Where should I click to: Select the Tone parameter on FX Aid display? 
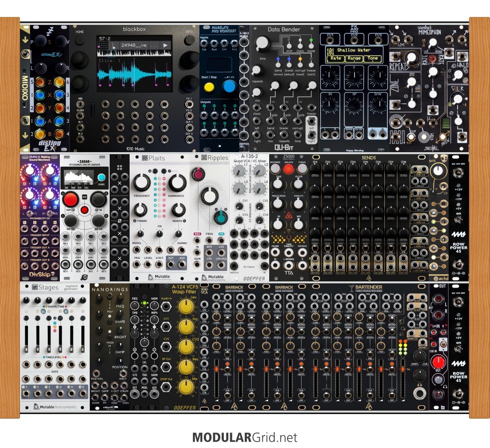pos(373,58)
